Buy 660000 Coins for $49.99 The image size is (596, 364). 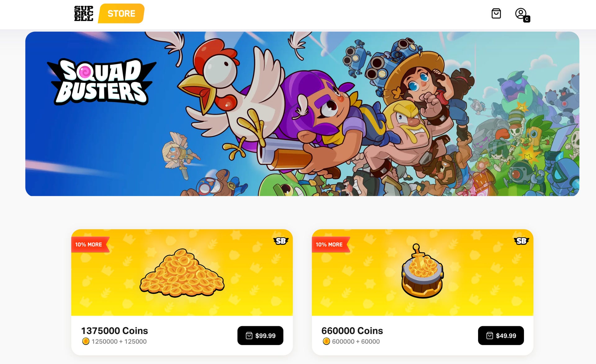point(501,335)
